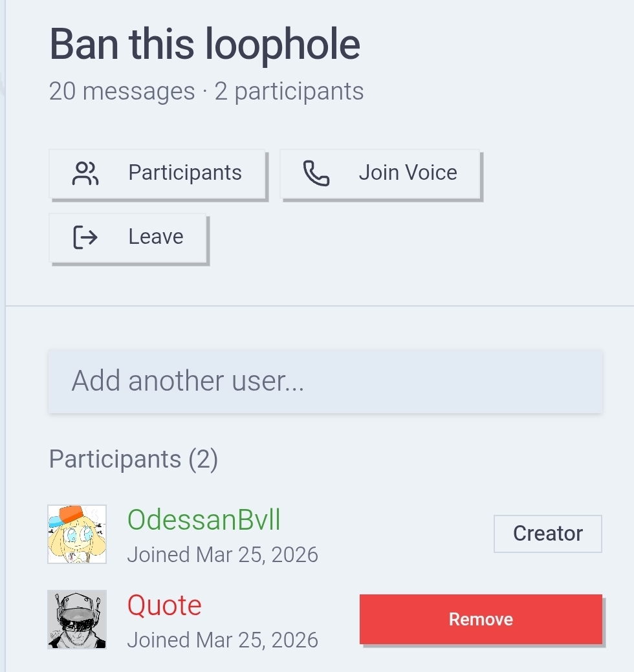The width and height of the screenshot is (634, 672).
Task: Open OdessanBvll's avatar image
Action: [77, 534]
